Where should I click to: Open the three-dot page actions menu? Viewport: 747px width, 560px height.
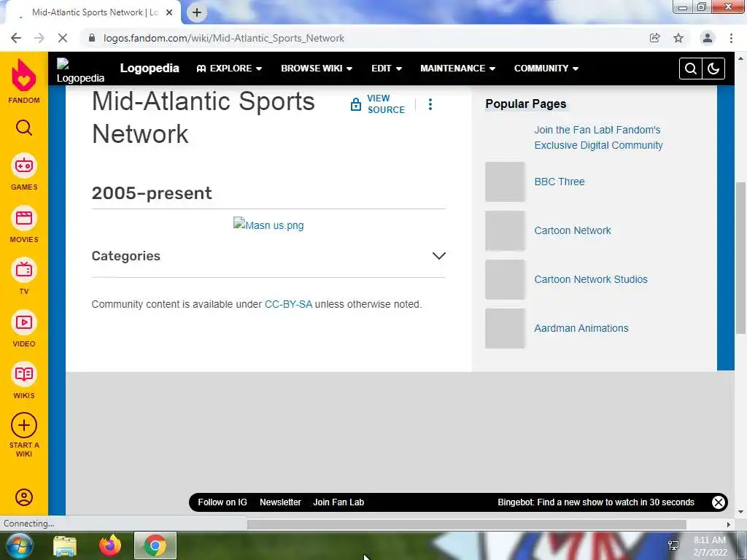430,104
